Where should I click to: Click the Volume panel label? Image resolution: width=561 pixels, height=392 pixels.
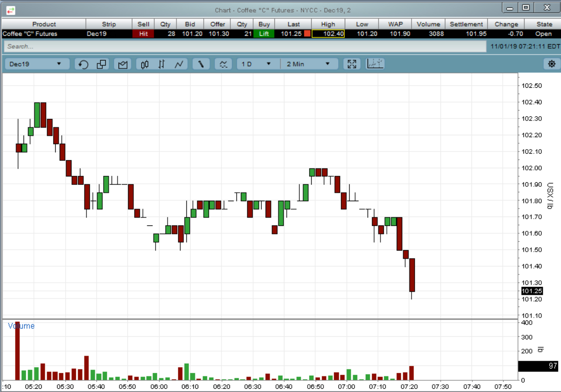[x=21, y=326]
